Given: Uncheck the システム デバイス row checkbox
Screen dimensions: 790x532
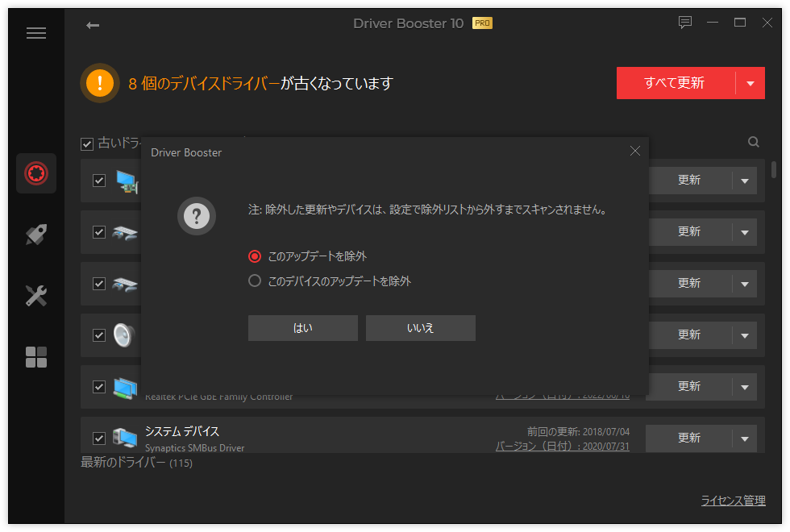Looking at the screenshot, I should coord(99,438).
